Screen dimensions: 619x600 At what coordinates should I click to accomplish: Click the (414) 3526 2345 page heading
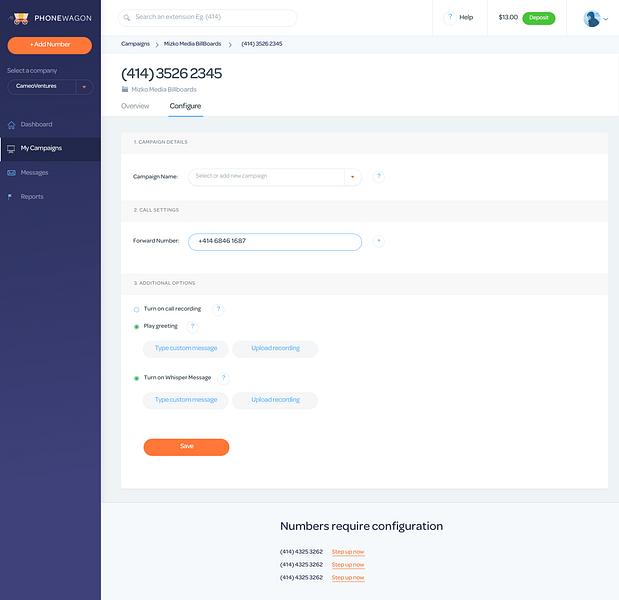[x=172, y=73]
